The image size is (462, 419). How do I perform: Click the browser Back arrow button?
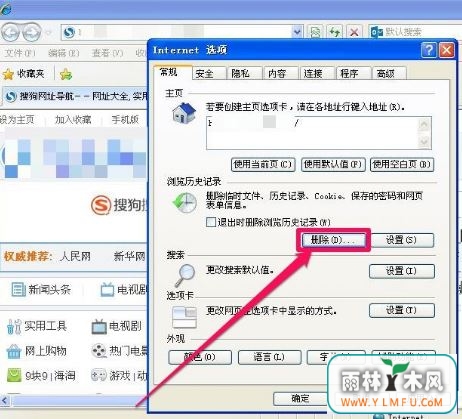click(x=12, y=33)
